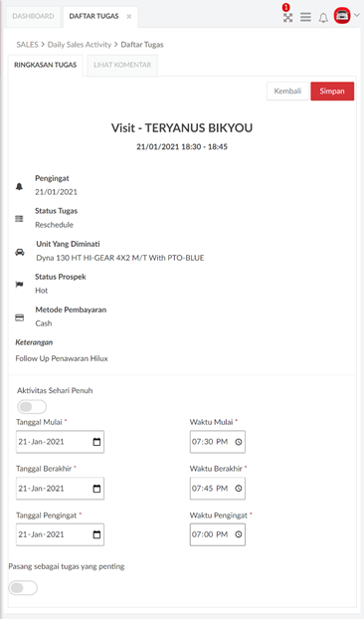Open calendar picker for Tanggal Berakhir
Image resolution: width=364 pixels, height=619 pixels.
click(x=96, y=489)
